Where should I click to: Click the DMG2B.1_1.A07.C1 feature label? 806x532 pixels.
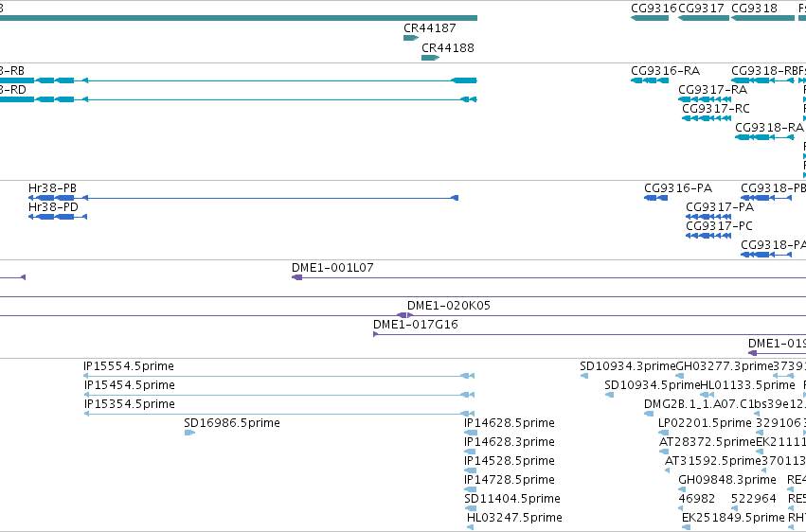697,404
